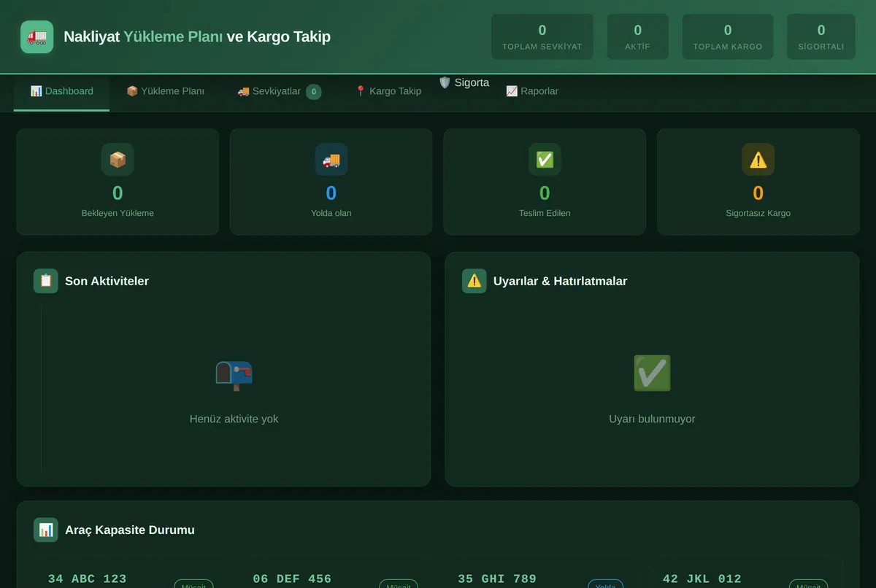The image size is (876, 588).
Task: Click the delivery truck icon above Yolda olan
Action: click(x=331, y=159)
